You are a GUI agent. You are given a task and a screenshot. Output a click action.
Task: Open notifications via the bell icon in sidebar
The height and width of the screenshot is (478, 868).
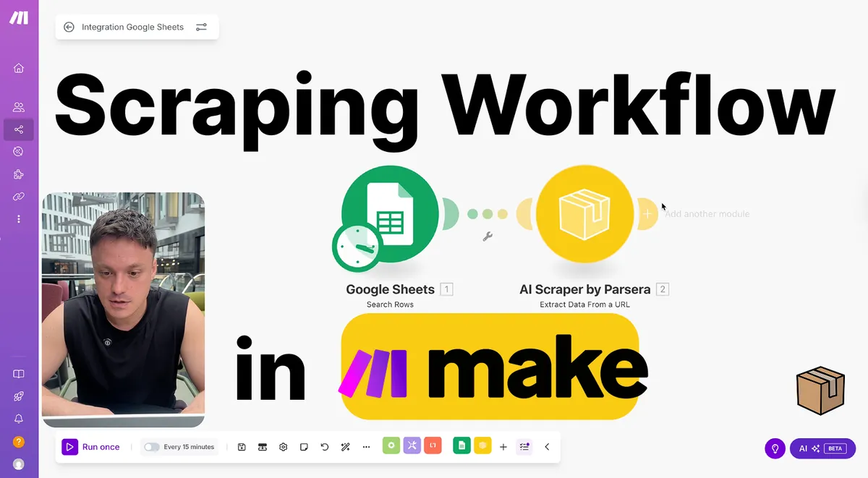pos(18,419)
